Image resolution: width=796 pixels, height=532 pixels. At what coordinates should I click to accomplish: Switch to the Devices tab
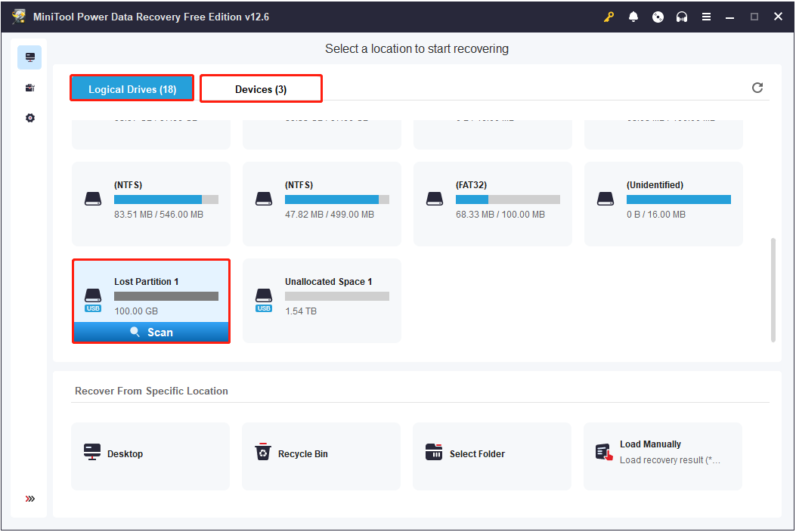(x=261, y=88)
